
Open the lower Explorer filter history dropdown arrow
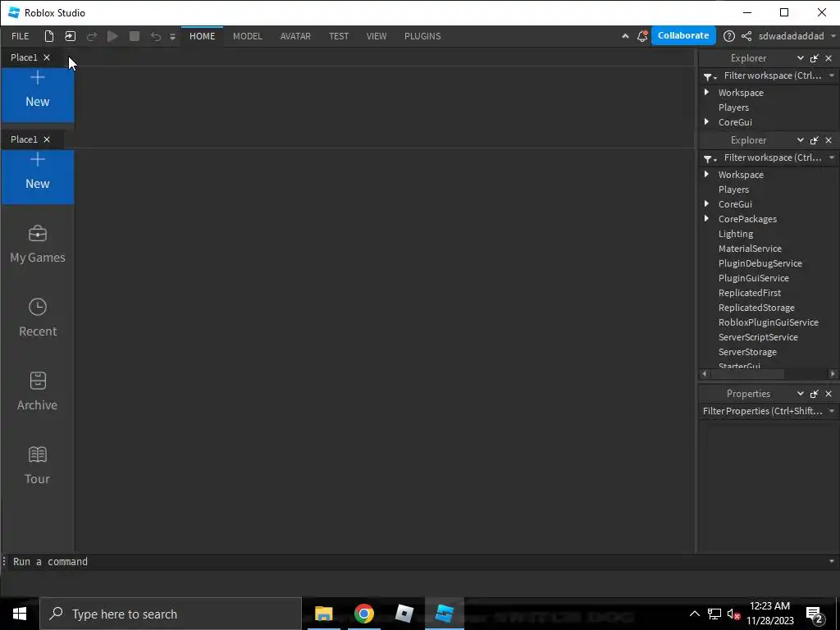click(x=832, y=157)
